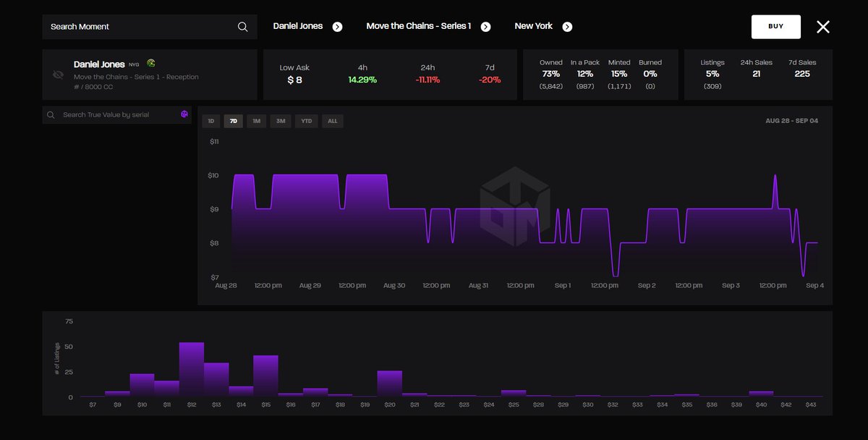Switch chart range to 1M

pyautogui.click(x=257, y=121)
